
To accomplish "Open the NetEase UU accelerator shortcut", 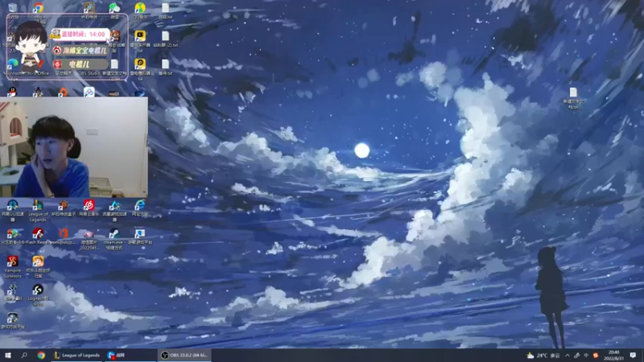I will (x=12, y=210).
